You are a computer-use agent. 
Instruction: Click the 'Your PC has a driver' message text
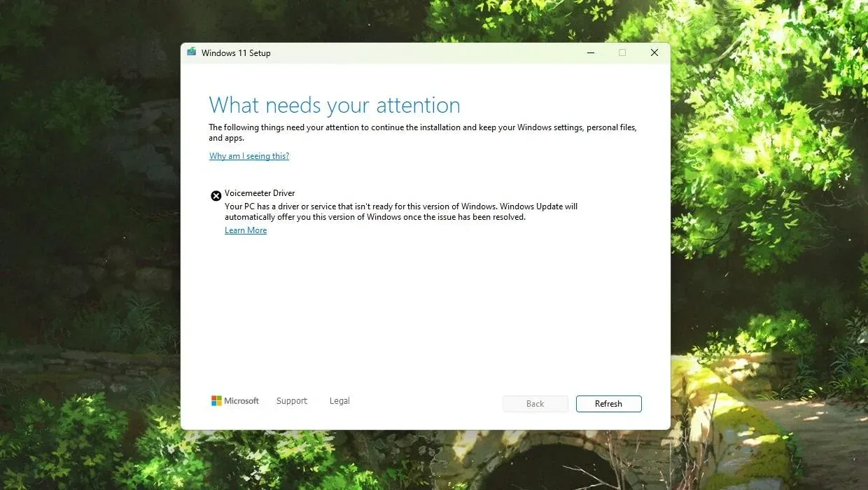(x=401, y=212)
